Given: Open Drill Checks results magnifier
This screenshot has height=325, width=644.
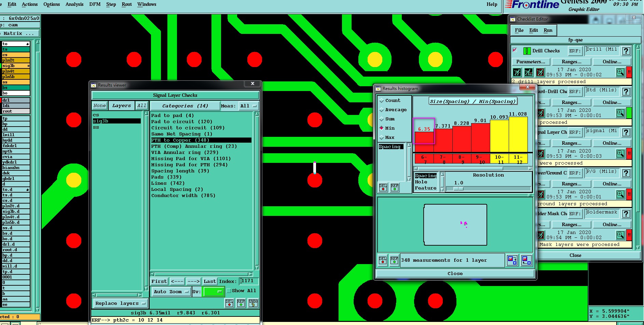Looking at the screenshot, I should (x=620, y=72).
